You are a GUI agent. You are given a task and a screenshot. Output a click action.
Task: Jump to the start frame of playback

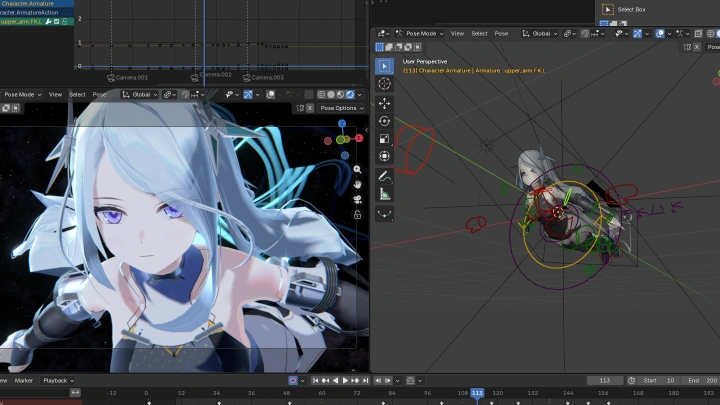(315, 381)
